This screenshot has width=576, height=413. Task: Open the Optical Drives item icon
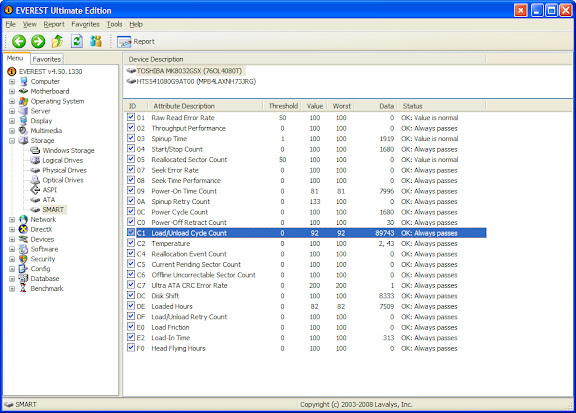coord(35,180)
